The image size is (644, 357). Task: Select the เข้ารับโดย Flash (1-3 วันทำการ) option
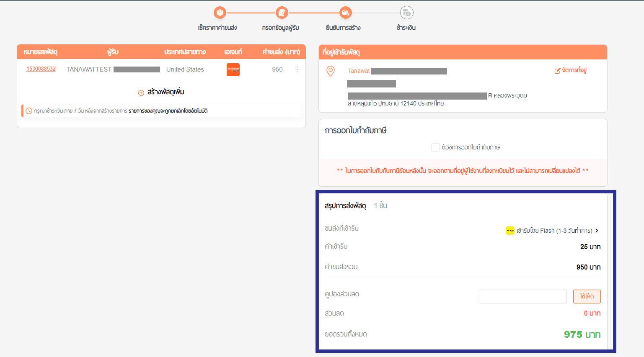(x=554, y=231)
